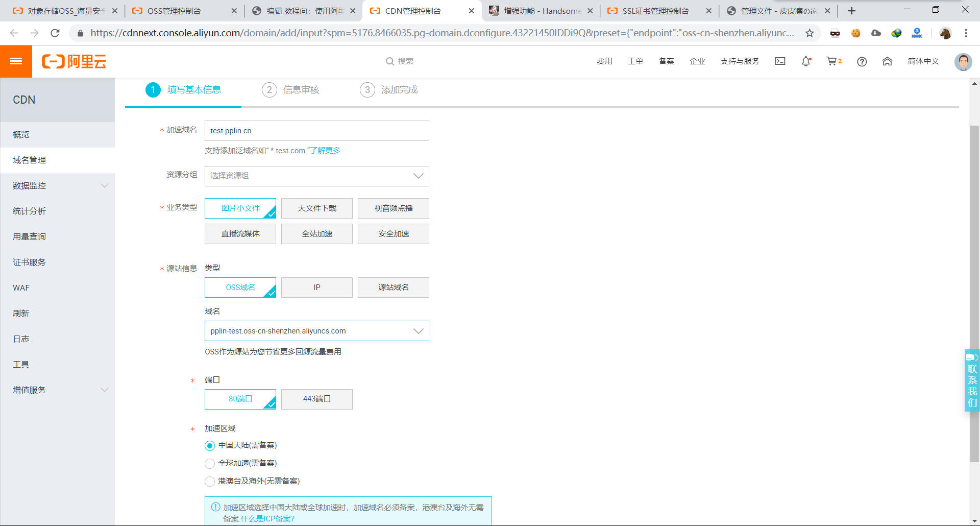The height and width of the screenshot is (526, 980).
Task: Open the help question mark icon
Action: pyautogui.click(x=862, y=61)
